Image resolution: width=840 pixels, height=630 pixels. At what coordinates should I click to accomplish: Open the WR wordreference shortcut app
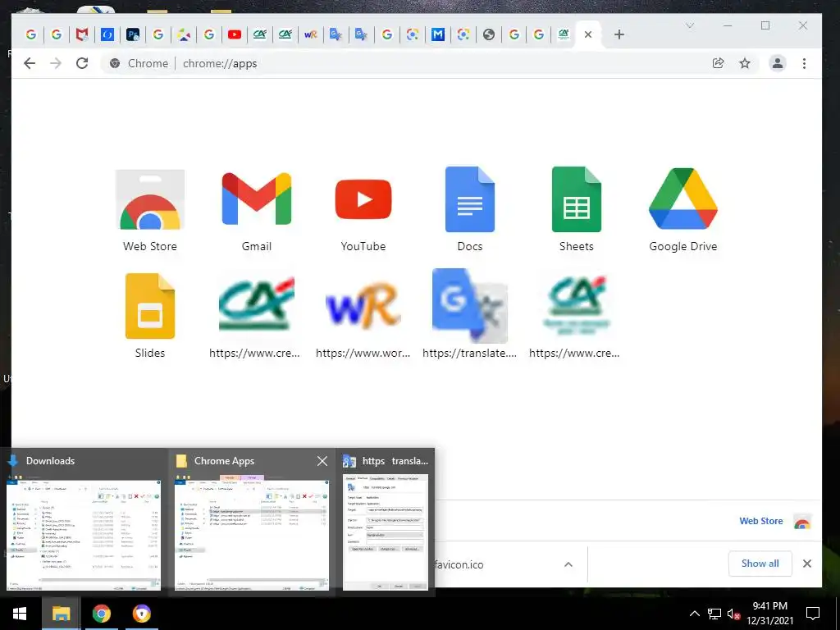pos(363,316)
